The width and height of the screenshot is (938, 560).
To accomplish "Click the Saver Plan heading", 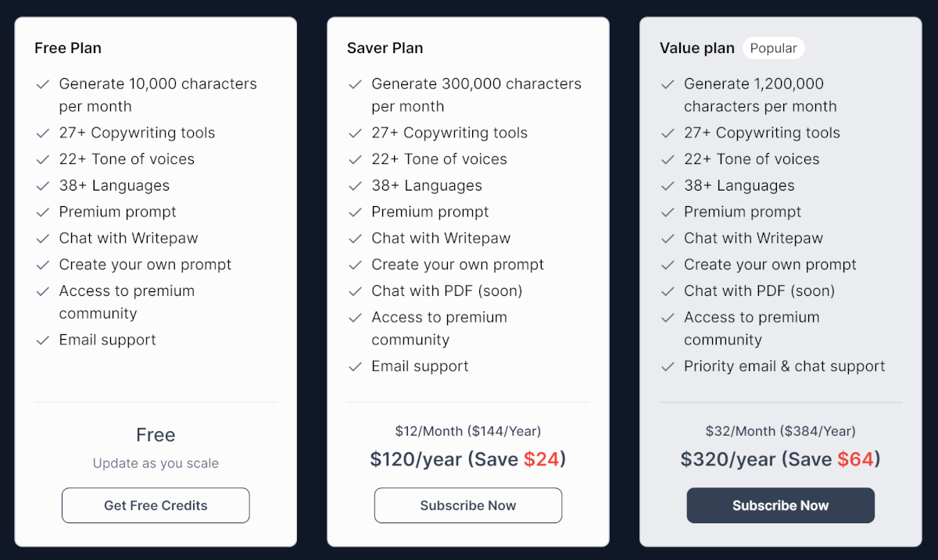I will click(x=385, y=48).
